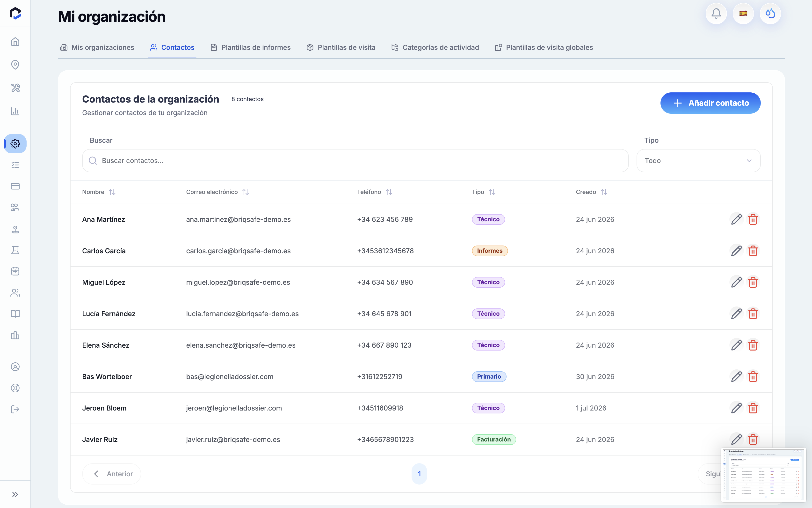
Task: Delete contact Javier Ruiz
Action: [753, 440]
